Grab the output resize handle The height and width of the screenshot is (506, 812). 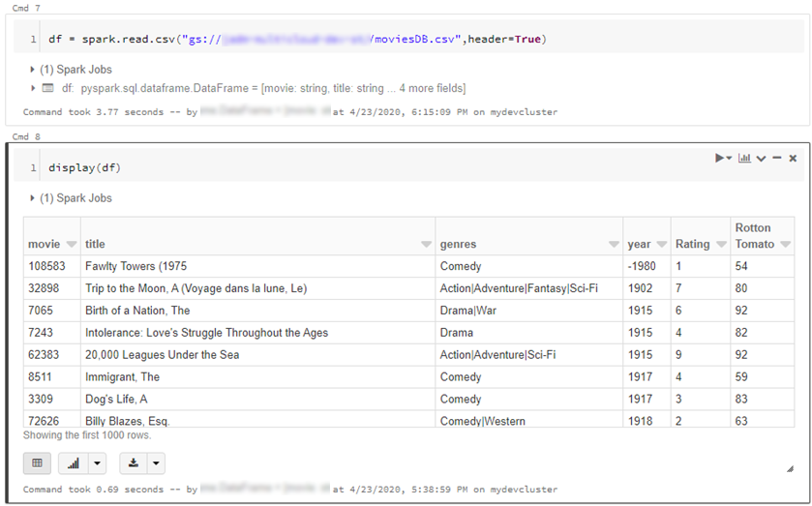790,468
